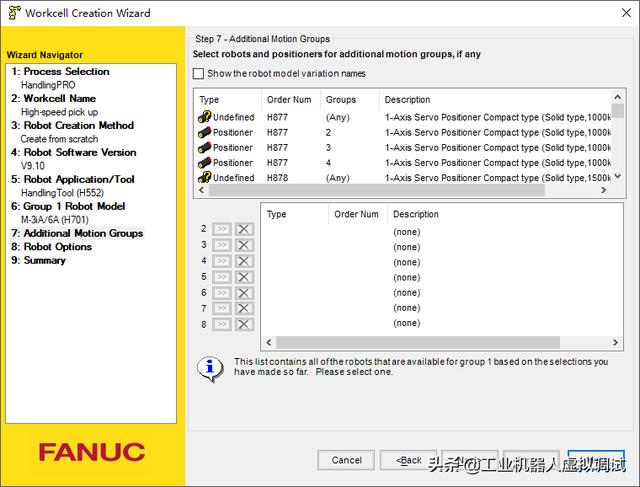This screenshot has width=640, height=487.
Task: Go to step 9: Summary
Action: click(x=38, y=260)
